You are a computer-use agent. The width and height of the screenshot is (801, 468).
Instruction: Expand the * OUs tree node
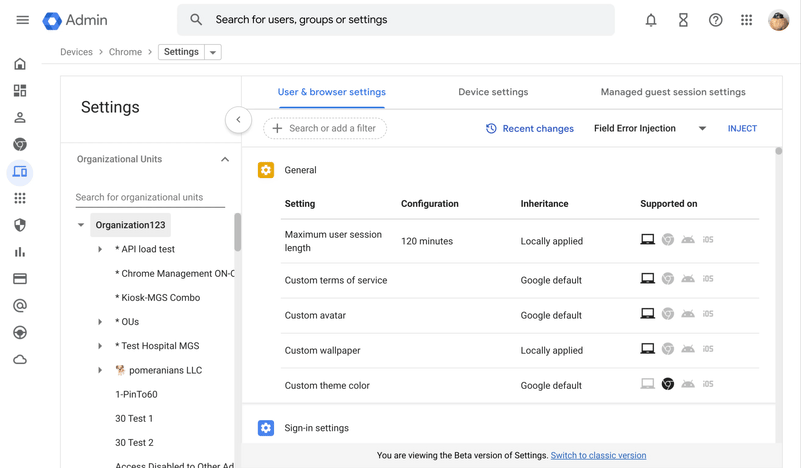[100, 322]
